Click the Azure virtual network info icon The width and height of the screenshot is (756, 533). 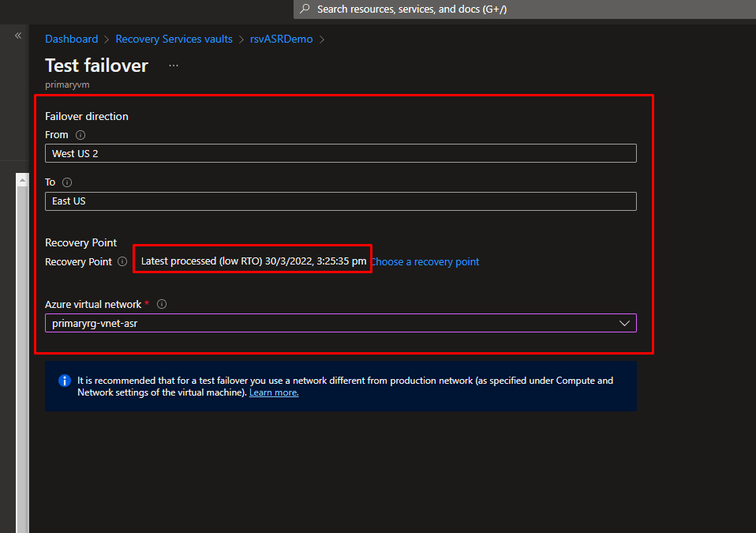[x=162, y=305]
